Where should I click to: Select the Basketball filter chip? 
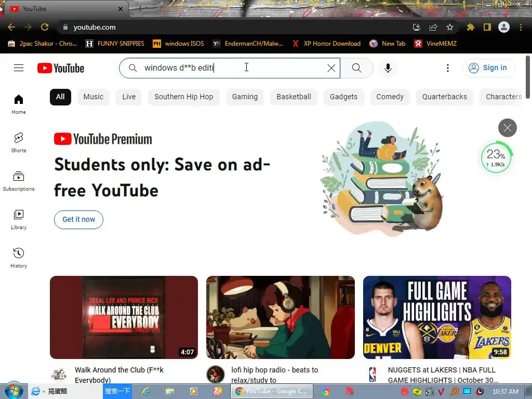[294, 97]
